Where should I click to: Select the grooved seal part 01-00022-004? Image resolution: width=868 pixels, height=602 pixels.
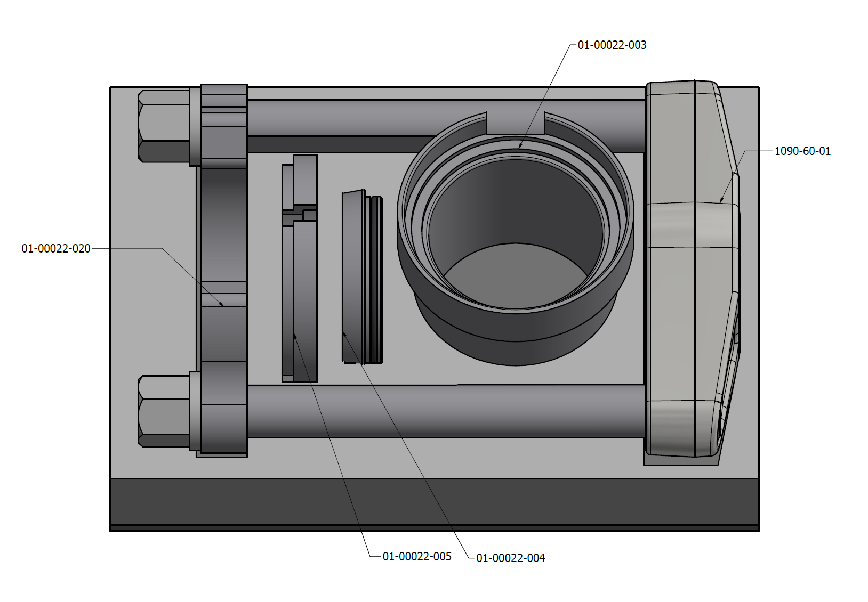361,277
